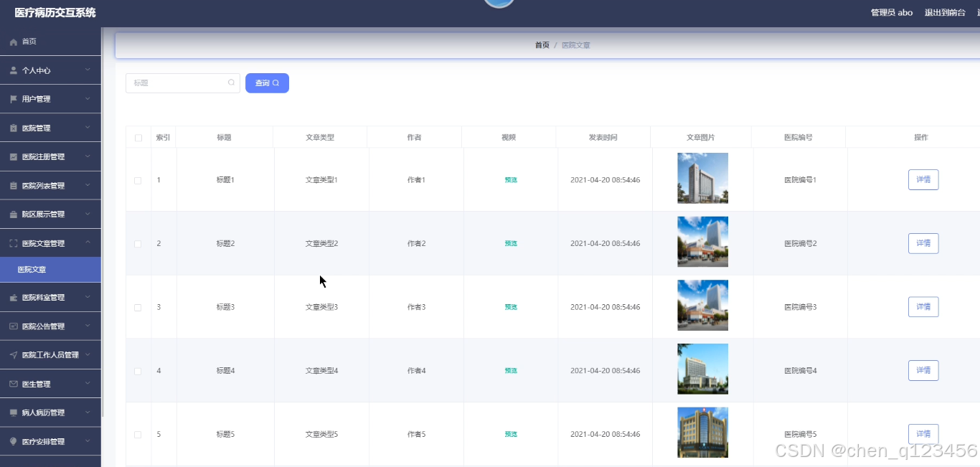The width and height of the screenshot is (980, 467).
Task: Click the 用户管理 flag icon
Action: click(12, 99)
